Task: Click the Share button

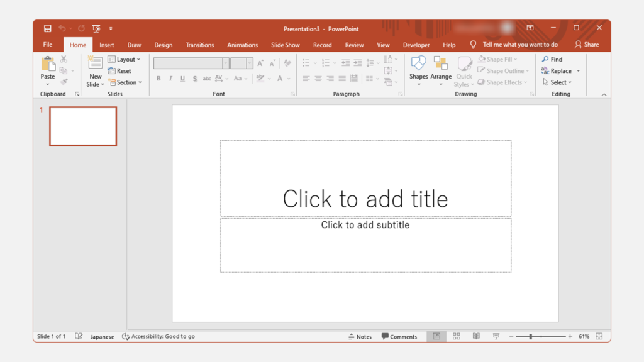Action: point(587,45)
